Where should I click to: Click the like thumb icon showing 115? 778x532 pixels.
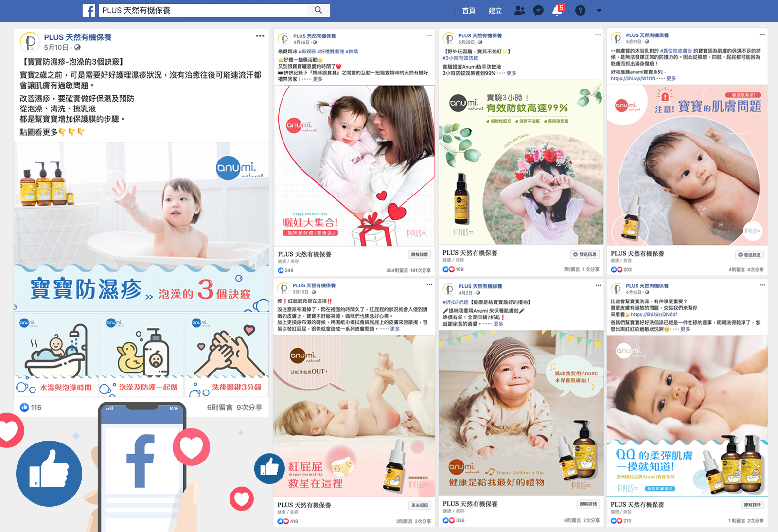[x=24, y=408]
